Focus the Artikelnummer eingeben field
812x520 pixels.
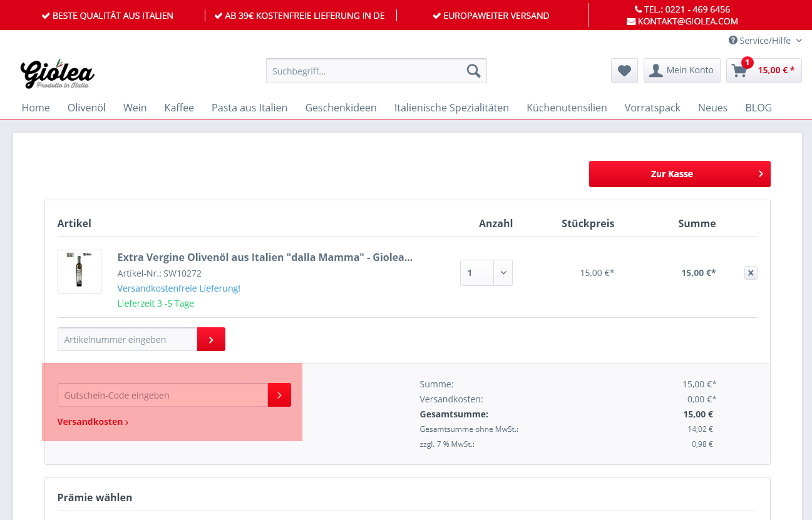128,339
